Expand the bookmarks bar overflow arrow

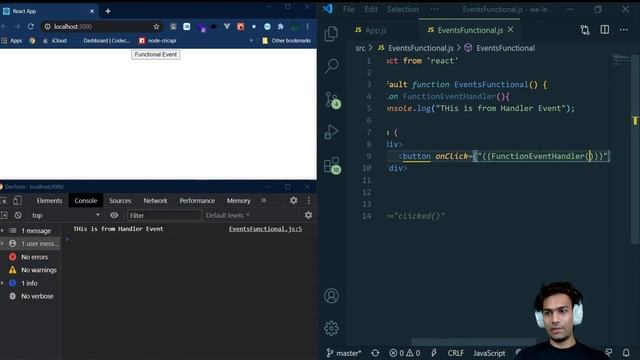pyautogui.click(x=251, y=41)
